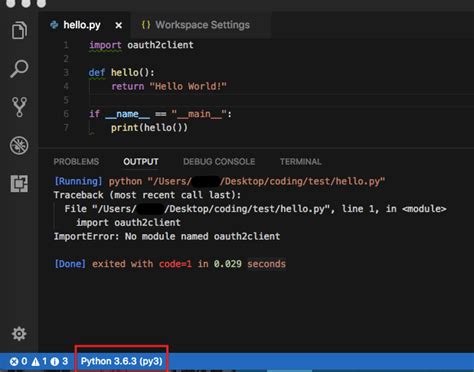The image size is (474, 372).
Task: Click the 'hello():' function name on line 3
Action: 133,72
